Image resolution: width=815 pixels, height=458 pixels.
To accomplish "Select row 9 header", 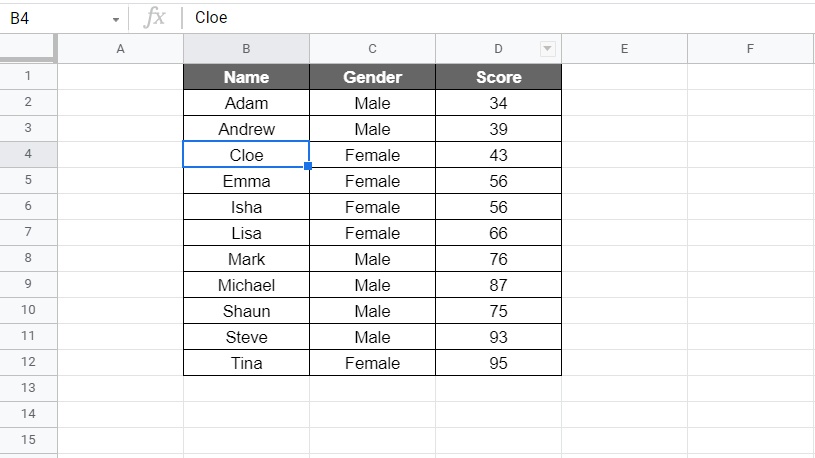I will 28,284.
